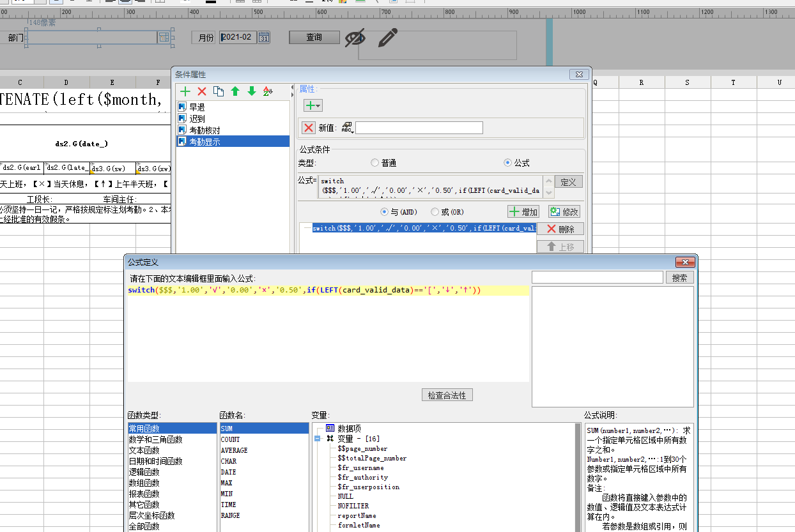The height and width of the screenshot is (532, 795).
Task: Close the 公式定义 dialog
Action: [684, 262]
